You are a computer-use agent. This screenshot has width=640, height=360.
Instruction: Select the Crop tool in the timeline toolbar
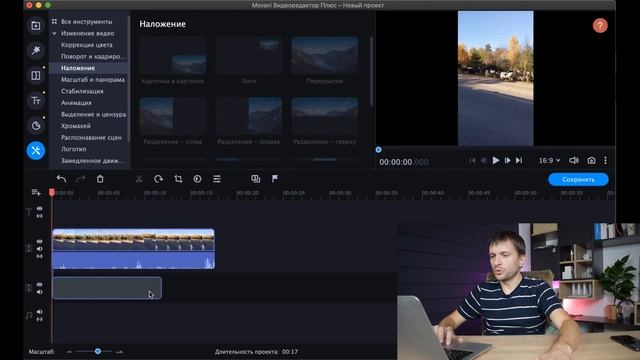(x=178, y=179)
